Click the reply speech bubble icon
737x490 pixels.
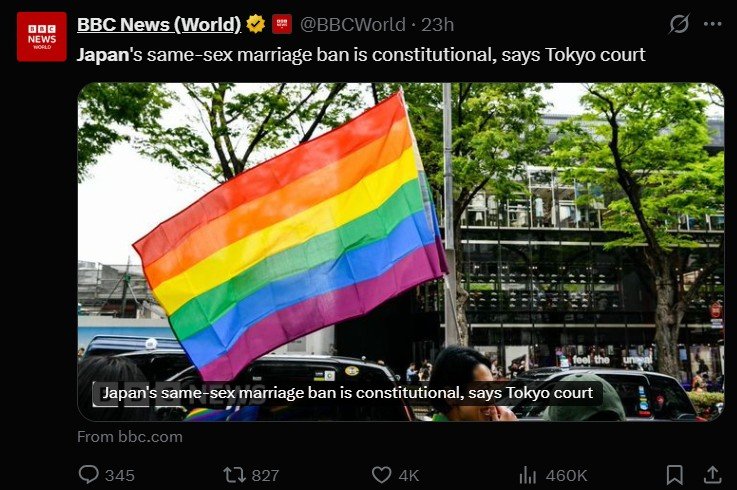point(88,474)
